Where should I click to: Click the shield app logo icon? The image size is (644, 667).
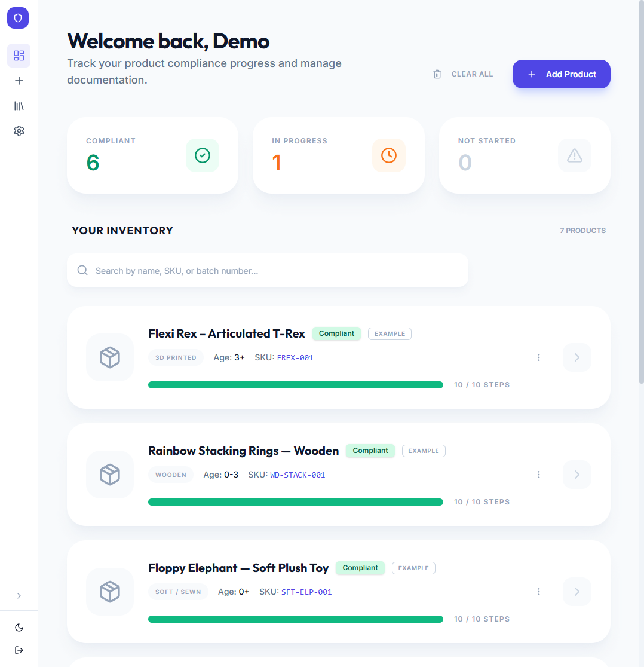(18, 18)
